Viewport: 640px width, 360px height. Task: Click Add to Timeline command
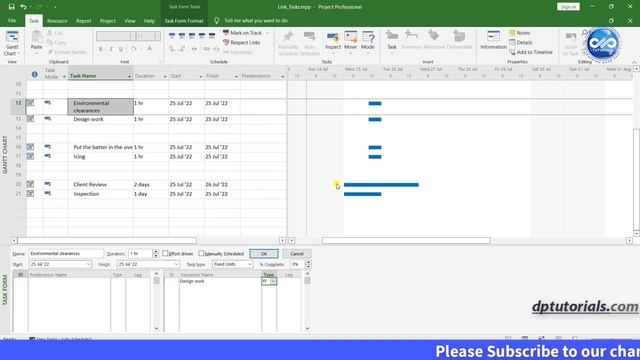[531, 52]
